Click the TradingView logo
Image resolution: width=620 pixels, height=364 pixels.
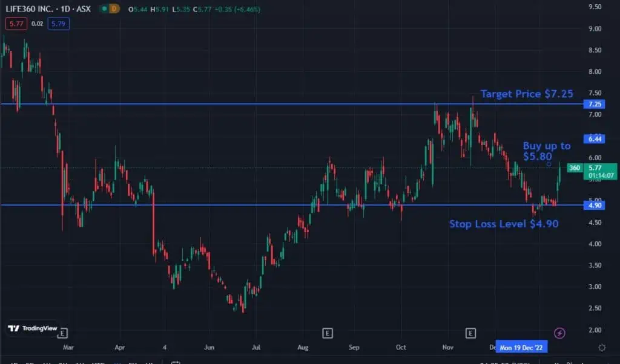tap(32, 328)
